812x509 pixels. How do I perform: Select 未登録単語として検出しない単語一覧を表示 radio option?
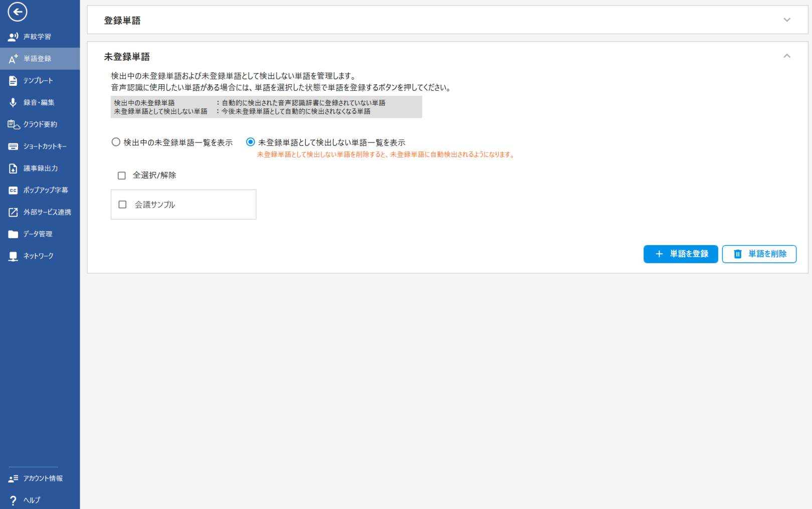[x=251, y=142]
